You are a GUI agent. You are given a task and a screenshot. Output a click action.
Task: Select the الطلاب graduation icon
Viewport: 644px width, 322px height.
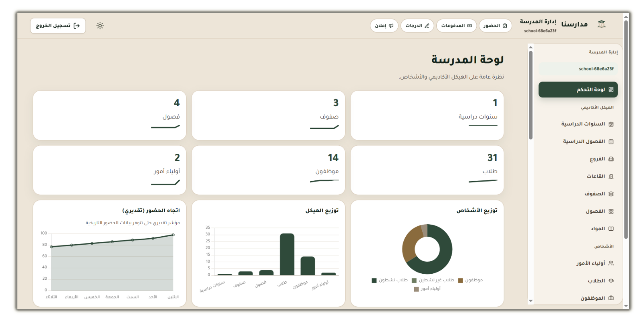tap(611, 281)
